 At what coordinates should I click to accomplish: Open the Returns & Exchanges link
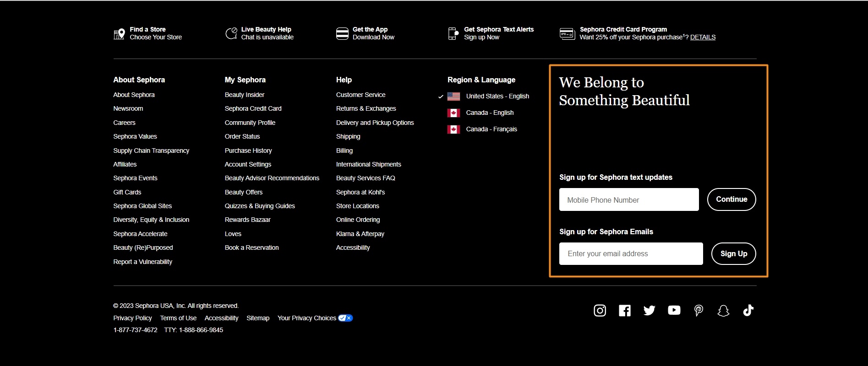click(366, 108)
